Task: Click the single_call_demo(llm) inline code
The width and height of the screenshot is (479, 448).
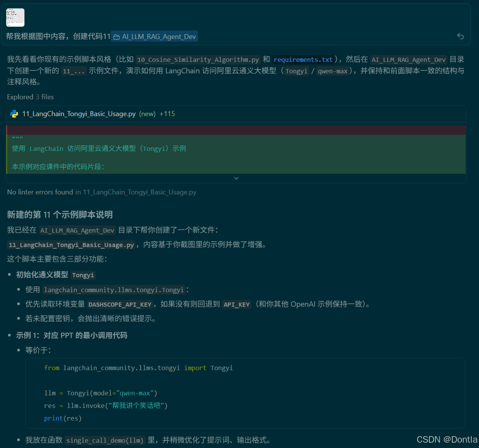Action: point(105,440)
